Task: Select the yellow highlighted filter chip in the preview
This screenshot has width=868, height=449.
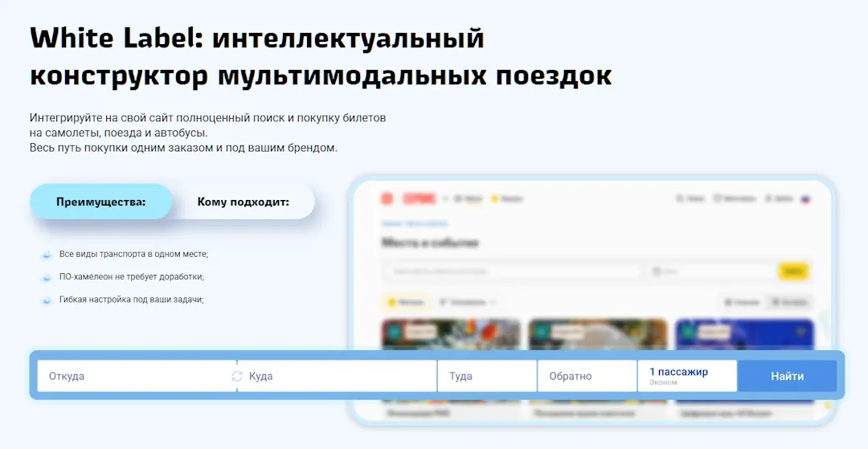Action: click(x=406, y=303)
